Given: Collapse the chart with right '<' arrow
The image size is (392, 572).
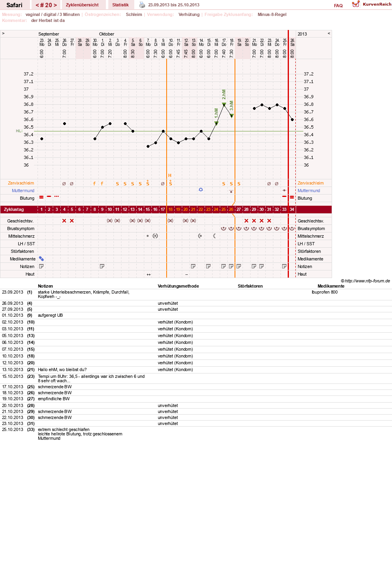Looking at the screenshot, I should [329, 34].
